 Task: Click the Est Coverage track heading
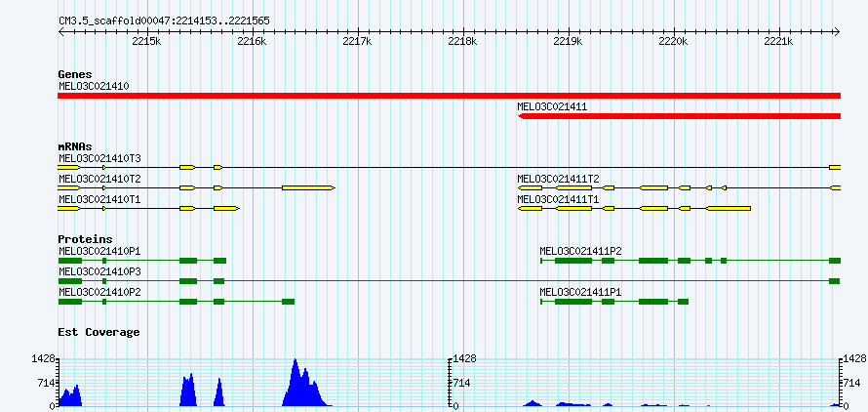click(x=99, y=332)
